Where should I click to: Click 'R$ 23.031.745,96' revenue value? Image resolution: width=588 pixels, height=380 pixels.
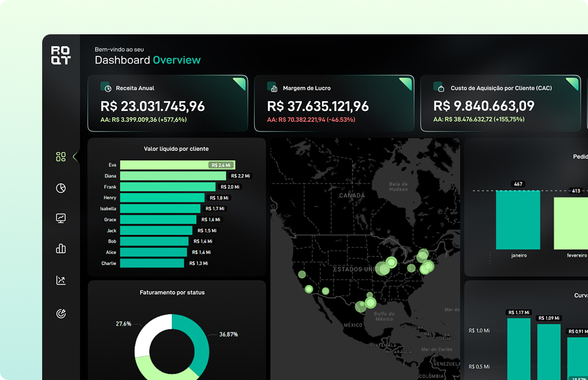click(153, 106)
